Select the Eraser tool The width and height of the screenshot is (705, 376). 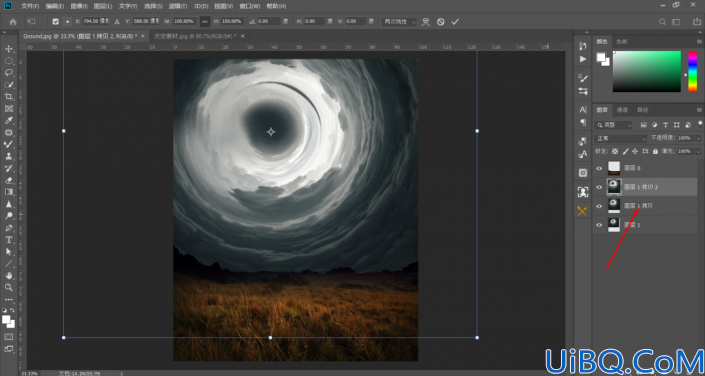pyautogui.click(x=9, y=180)
